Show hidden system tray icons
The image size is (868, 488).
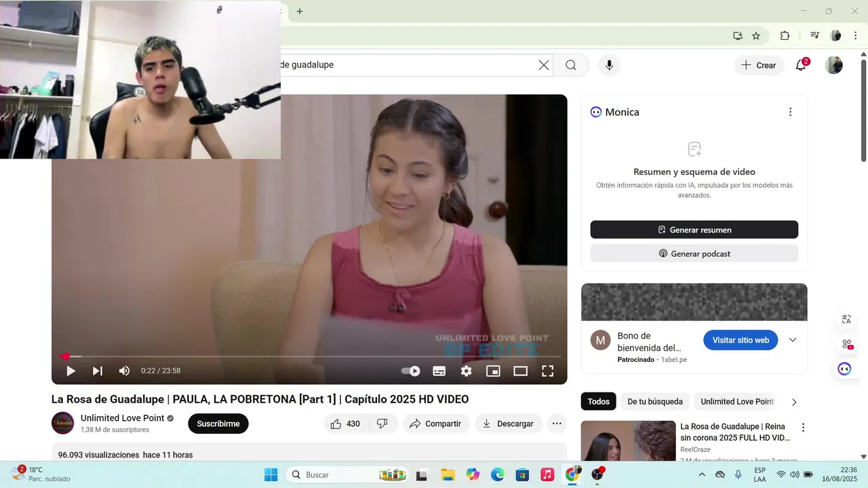(702, 474)
